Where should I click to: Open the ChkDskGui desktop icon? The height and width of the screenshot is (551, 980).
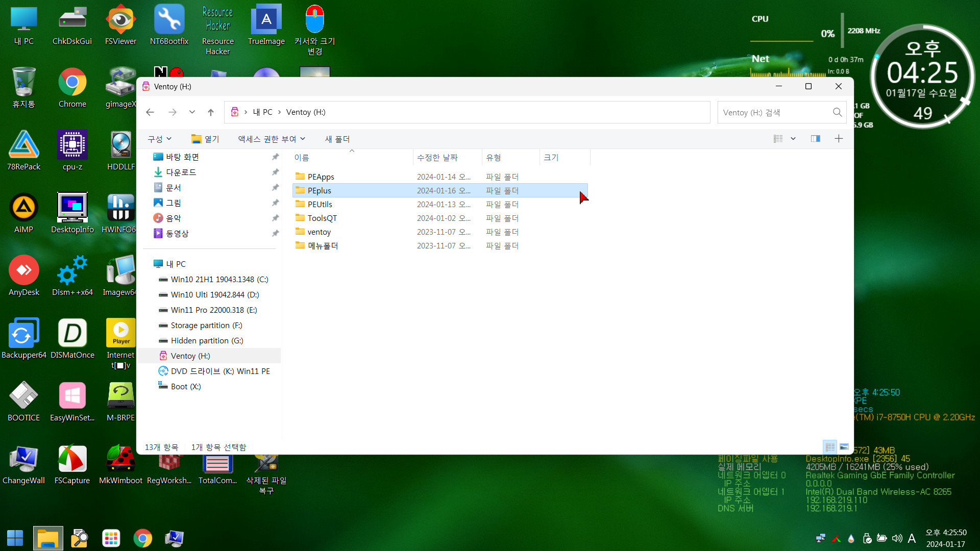72,26
